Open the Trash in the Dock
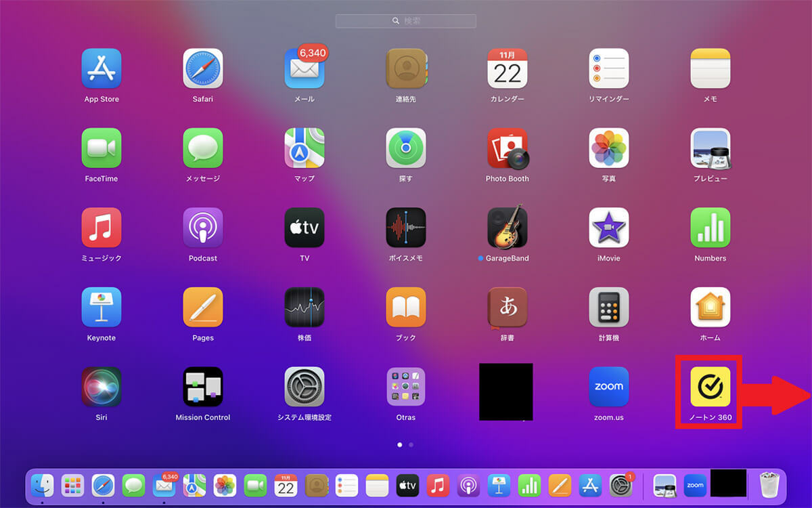This screenshot has height=508, width=812. 769,485
